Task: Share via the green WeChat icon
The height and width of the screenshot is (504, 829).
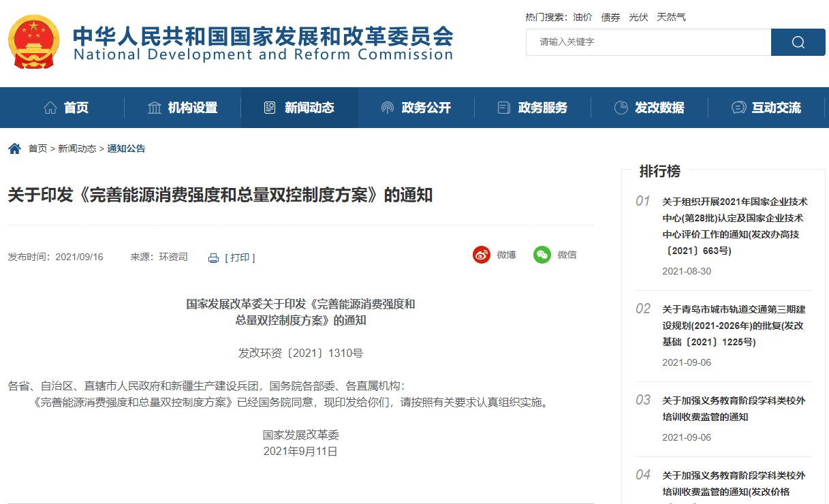Action: [x=542, y=255]
